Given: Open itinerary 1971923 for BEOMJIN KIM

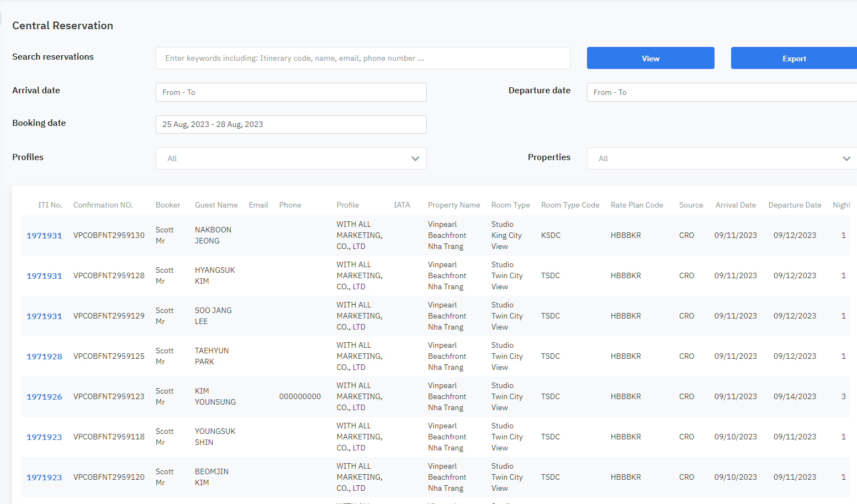Looking at the screenshot, I should (44, 478).
